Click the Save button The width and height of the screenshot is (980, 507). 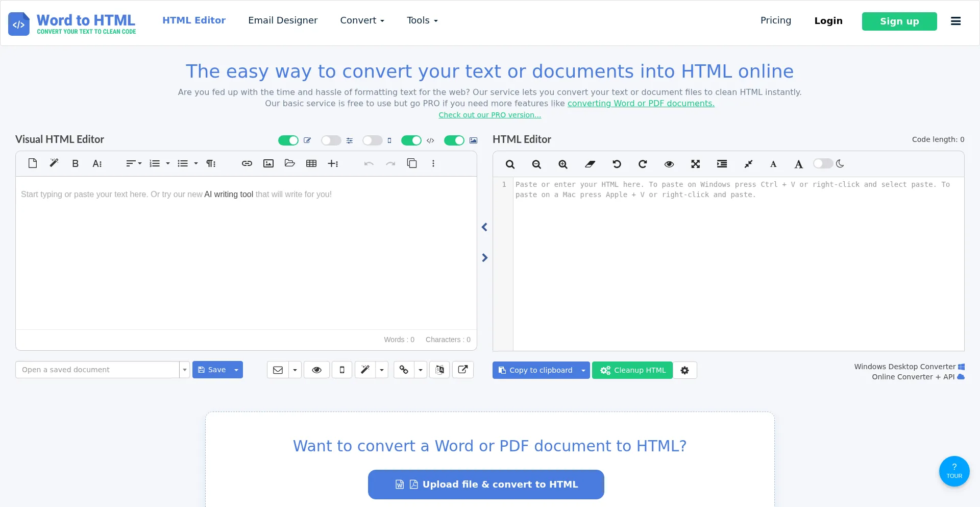pos(211,370)
